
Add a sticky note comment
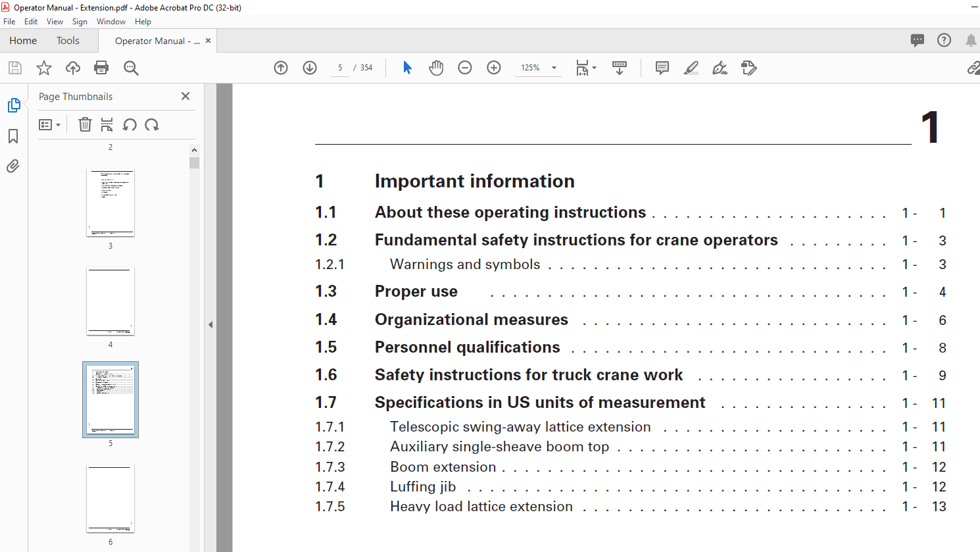(662, 68)
